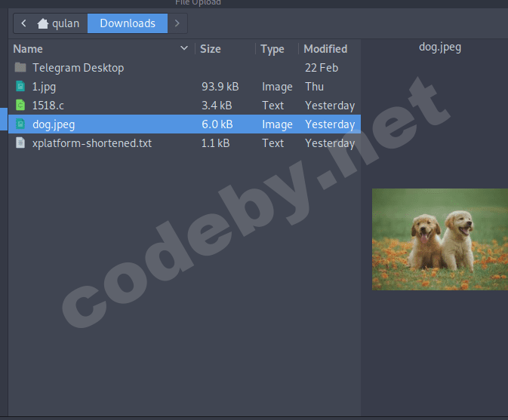Click the 3.4 kB size value
Screen dimensions: 508x420
click(x=217, y=106)
